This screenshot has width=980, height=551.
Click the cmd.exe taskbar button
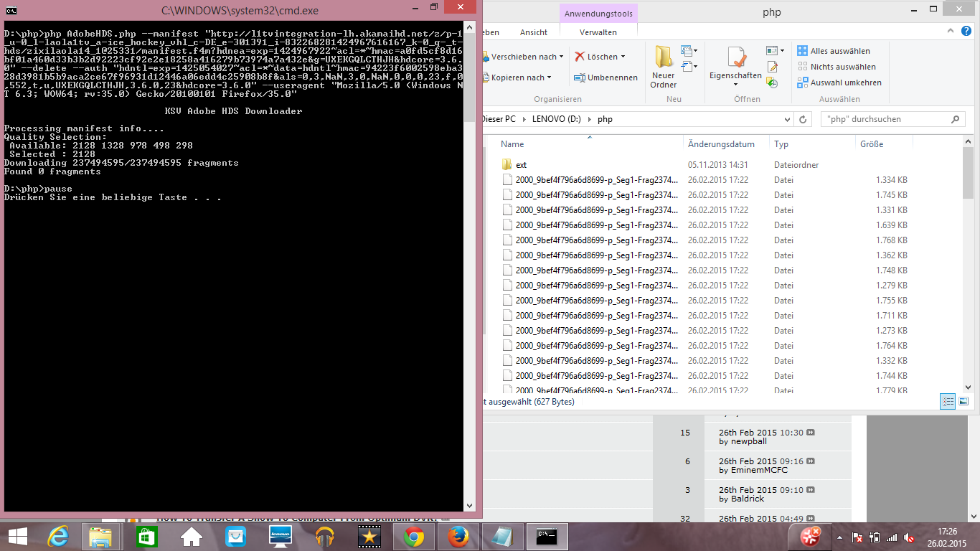pyautogui.click(x=547, y=536)
